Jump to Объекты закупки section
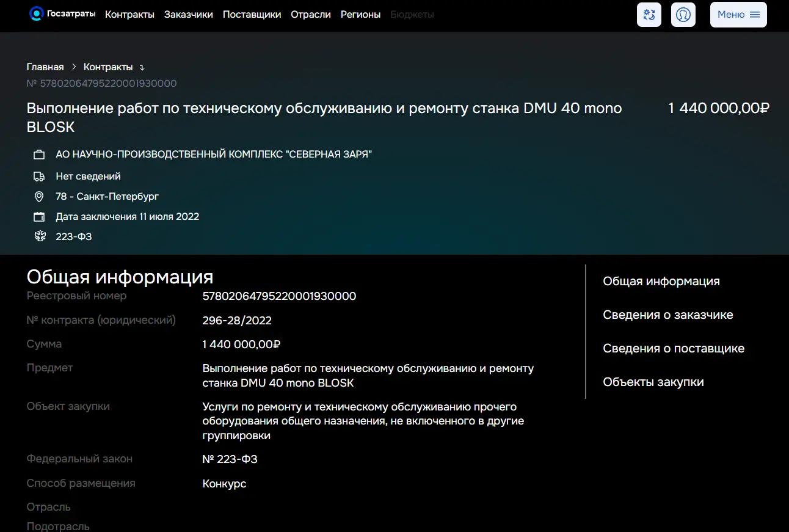789x532 pixels. pos(653,382)
